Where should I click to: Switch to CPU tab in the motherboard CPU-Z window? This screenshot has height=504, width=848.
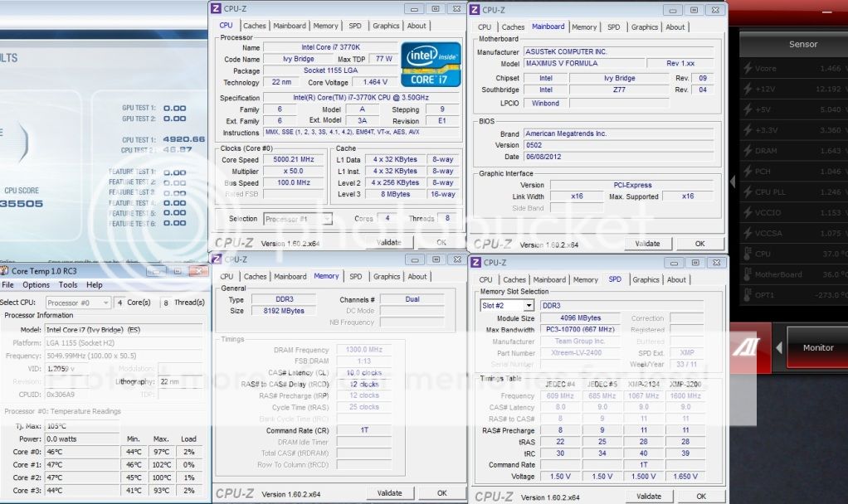pyautogui.click(x=485, y=27)
